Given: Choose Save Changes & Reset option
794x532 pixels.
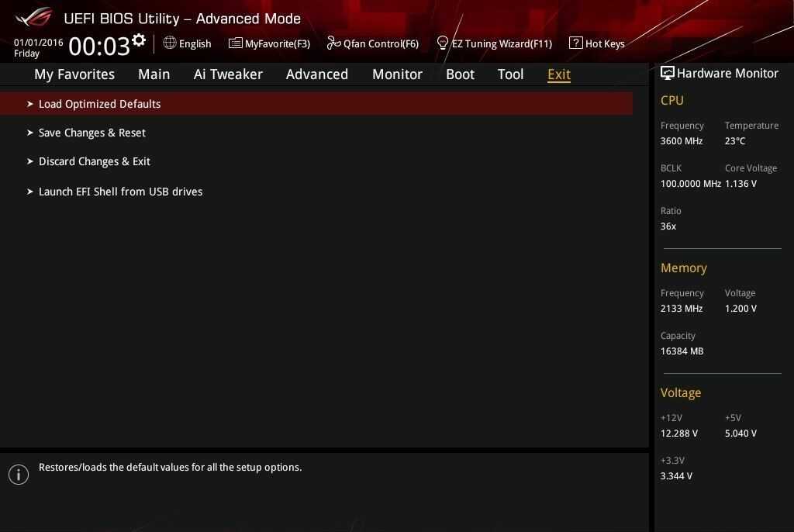Looking at the screenshot, I should click(x=92, y=133).
